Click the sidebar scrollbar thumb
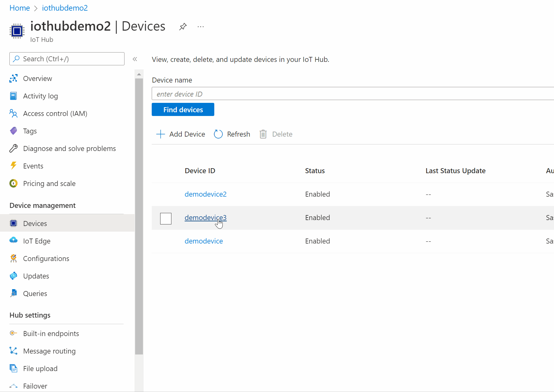 coord(139,216)
